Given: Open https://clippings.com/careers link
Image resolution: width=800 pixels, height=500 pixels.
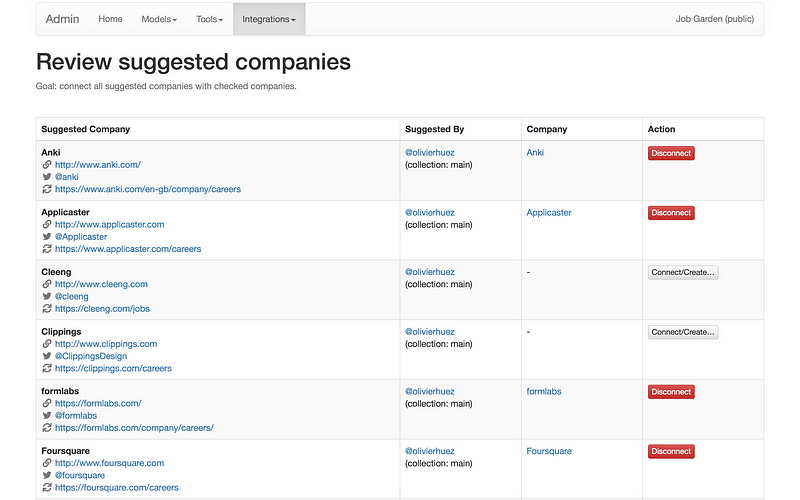Looking at the screenshot, I should coord(113,368).
